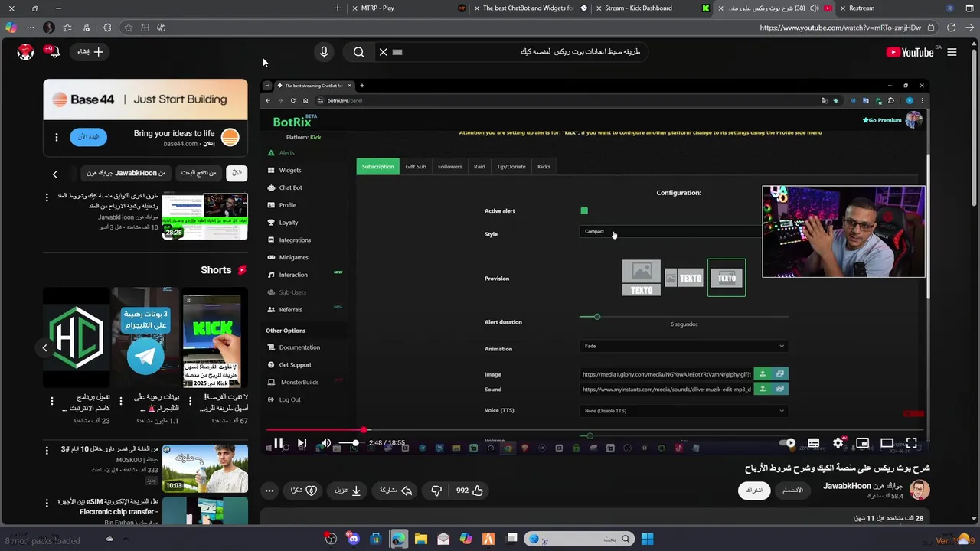Screen dimensions: 980x551
Task: Skip to the next video
Action: (x=302, y=442)
